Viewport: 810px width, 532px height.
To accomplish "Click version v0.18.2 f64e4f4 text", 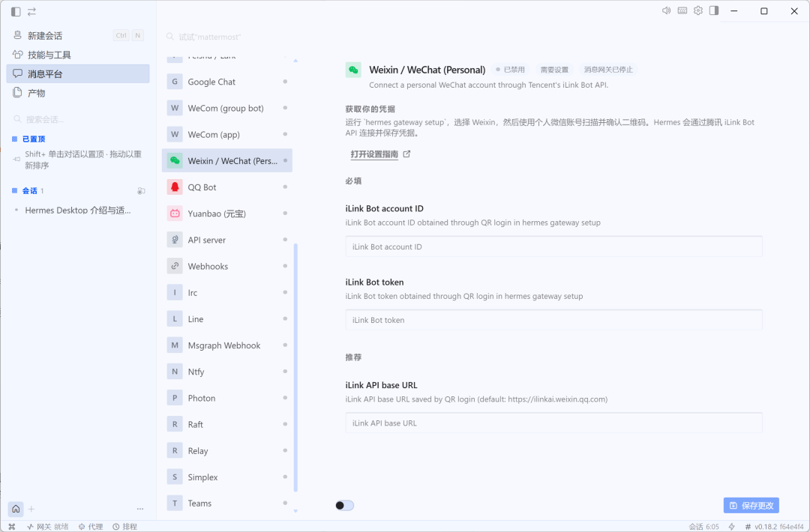I will pos(775,526).
